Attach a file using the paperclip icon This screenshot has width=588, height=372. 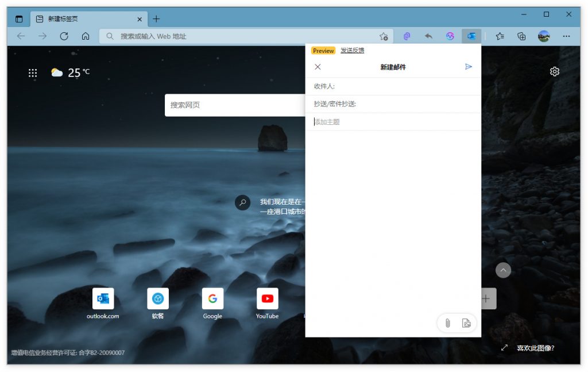point(447,323)
